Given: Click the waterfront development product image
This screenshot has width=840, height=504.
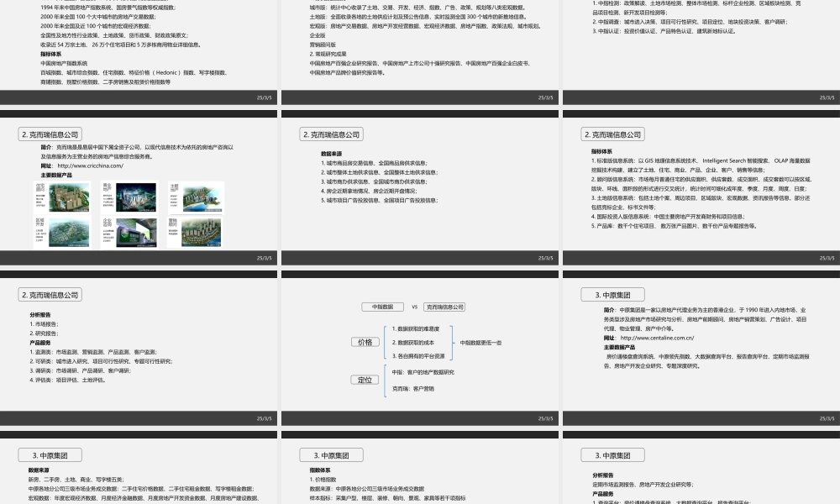Looking at the screenshot, I should (202, 197).
